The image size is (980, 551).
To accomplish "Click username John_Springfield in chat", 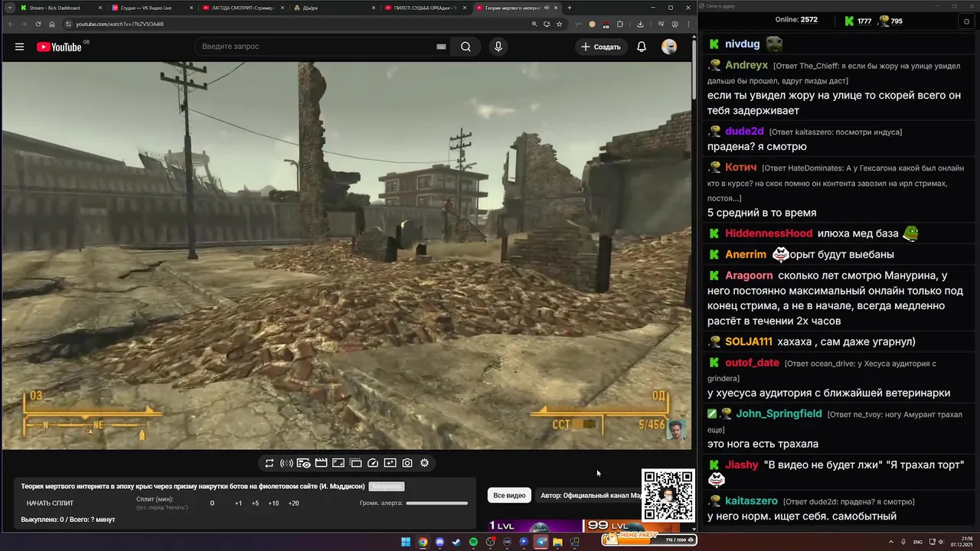I will pos(779,413).
